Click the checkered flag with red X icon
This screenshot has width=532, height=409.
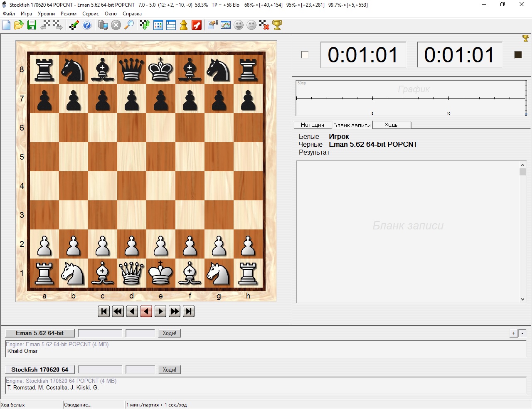coord(264,25)
